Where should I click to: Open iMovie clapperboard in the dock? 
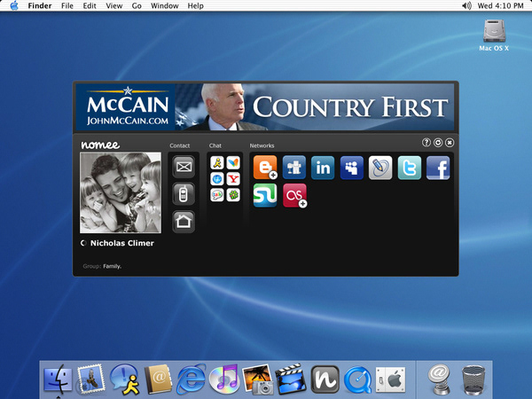(x=291, y=379)
